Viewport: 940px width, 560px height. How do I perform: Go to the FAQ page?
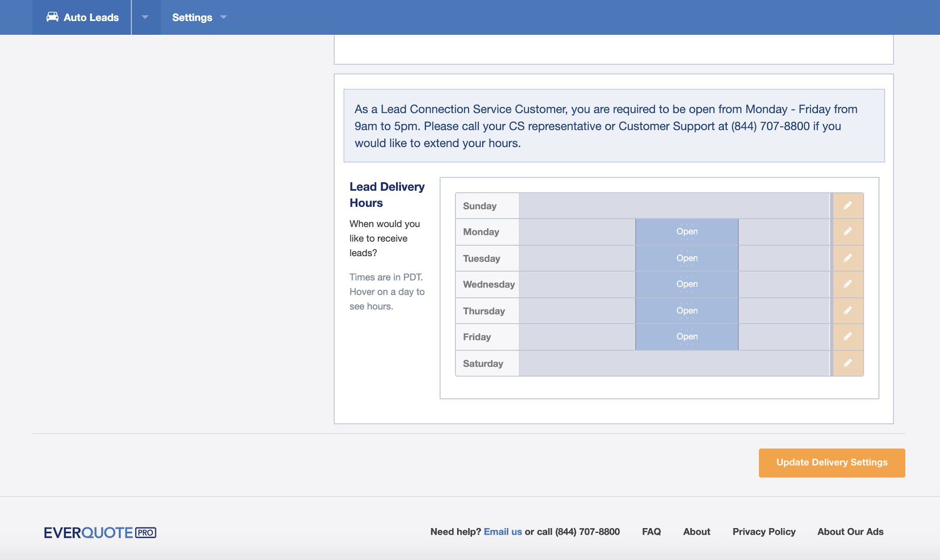[x=651, y=532]
